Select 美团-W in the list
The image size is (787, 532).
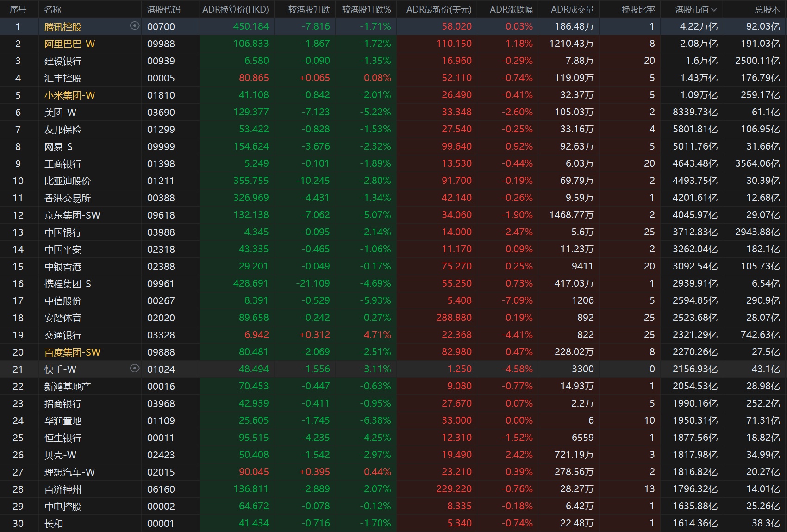60,113
